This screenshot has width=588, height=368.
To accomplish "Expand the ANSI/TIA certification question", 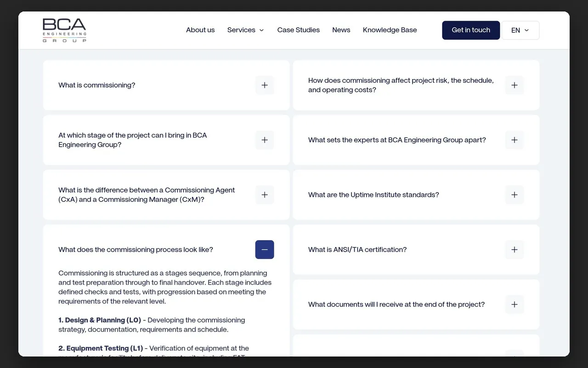I will [514, 249].
